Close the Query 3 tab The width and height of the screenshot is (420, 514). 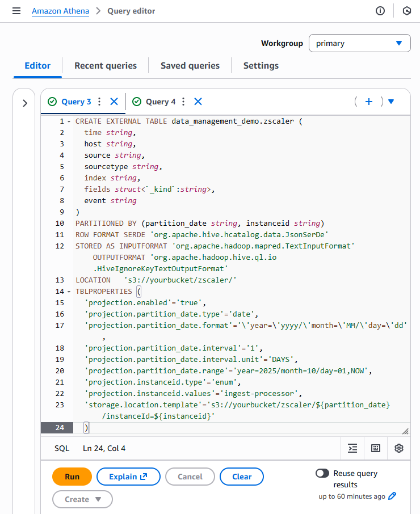tap(114, 102)
